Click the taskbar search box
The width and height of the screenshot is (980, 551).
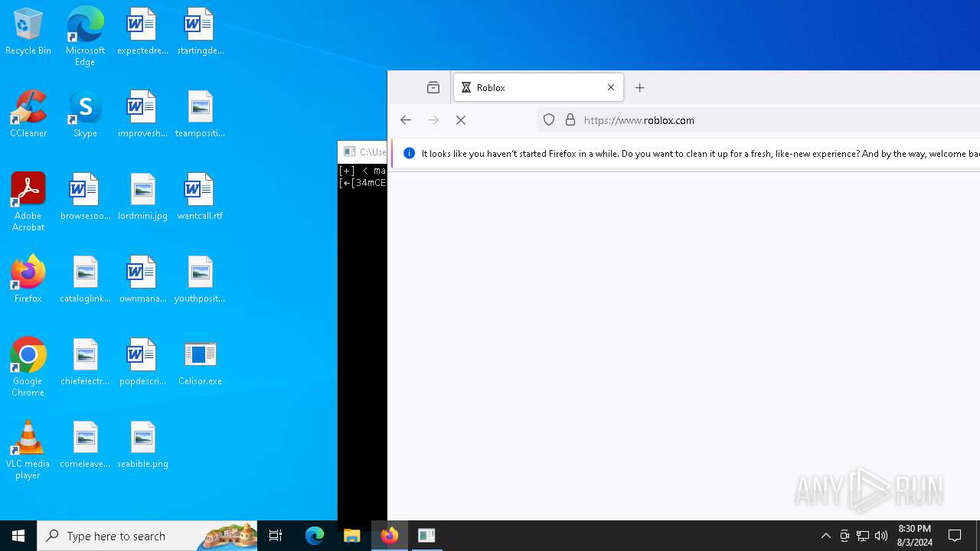coord(147,536)
